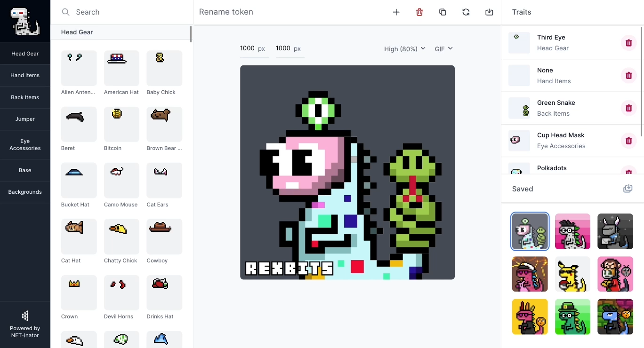Click the Rename token field
Viewport: 644px width, 348px height.
[x=282, y=12]
